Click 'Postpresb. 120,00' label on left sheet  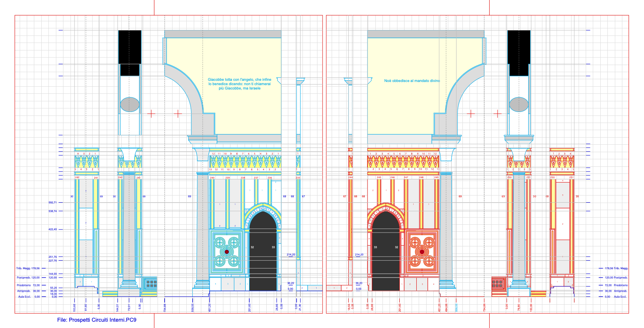click(28, 278)
